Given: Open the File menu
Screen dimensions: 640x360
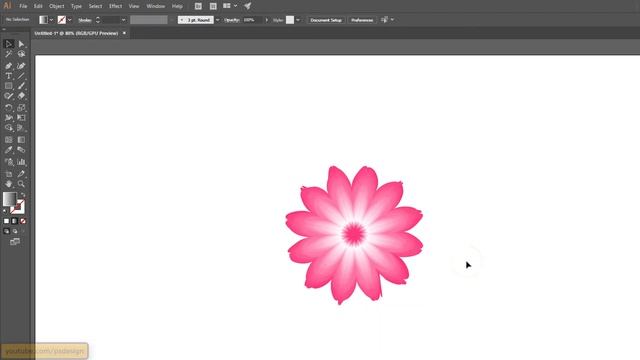Looking at the screenshot, I should pos(23,6).
